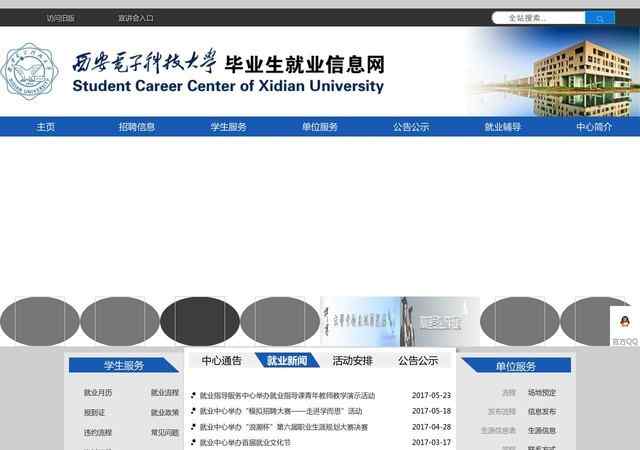The image size is (640, 450).
Task: Open the 首届就业文化节 news item
Action: pyautogui.click(x=245, y=442)
